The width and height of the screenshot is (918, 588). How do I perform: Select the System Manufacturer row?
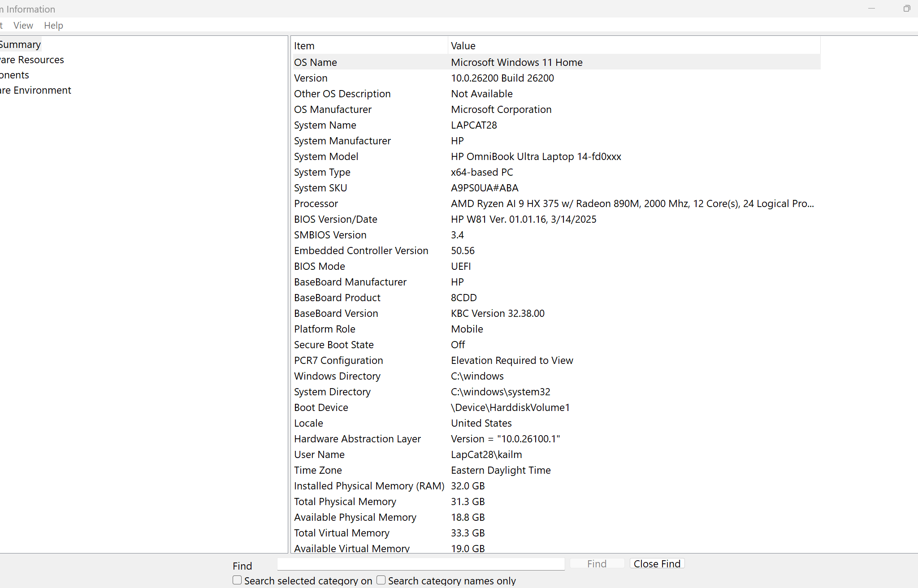point(557,141)
